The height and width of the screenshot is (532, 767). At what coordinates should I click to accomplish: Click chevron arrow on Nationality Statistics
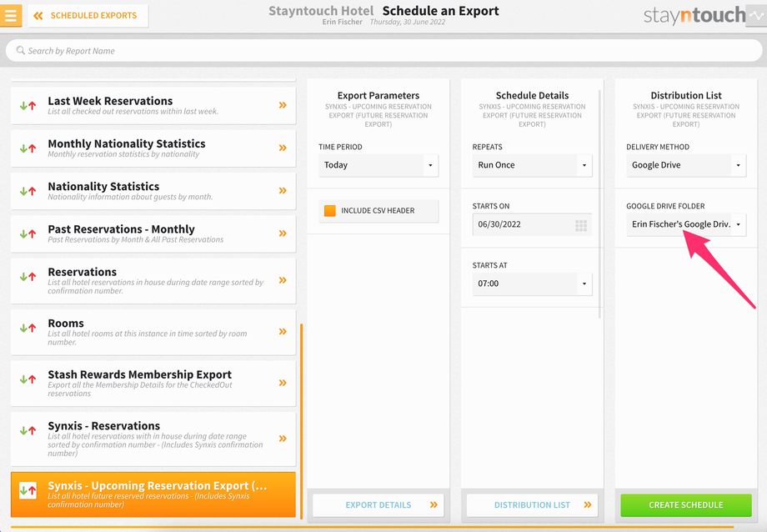point(283,191)
